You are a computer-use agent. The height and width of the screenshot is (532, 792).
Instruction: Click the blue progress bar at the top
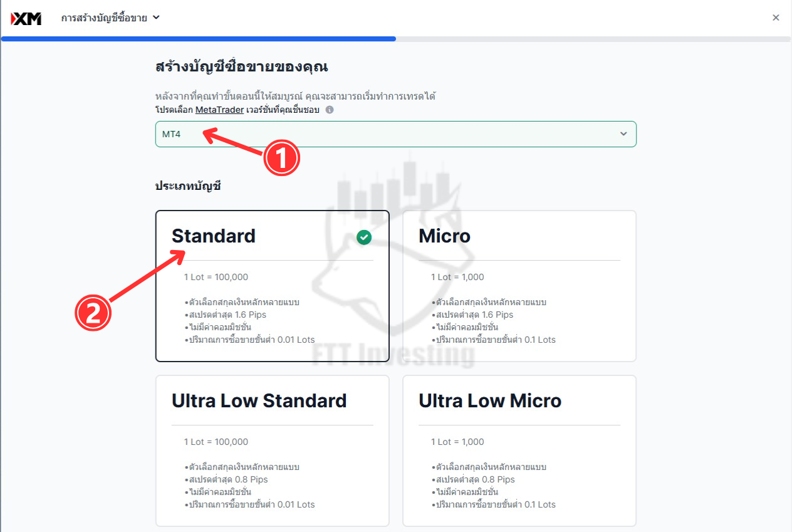click(x=199, y=39)
